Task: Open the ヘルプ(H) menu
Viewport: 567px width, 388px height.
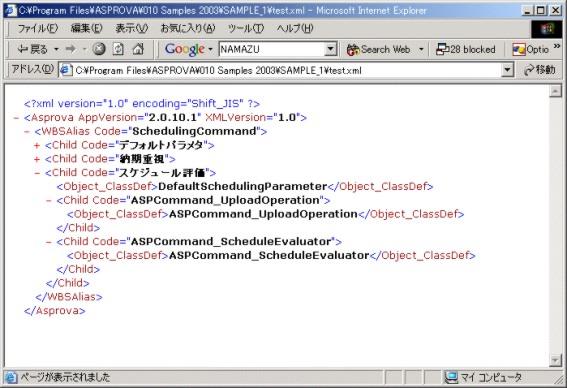Action: pos(295,28)
